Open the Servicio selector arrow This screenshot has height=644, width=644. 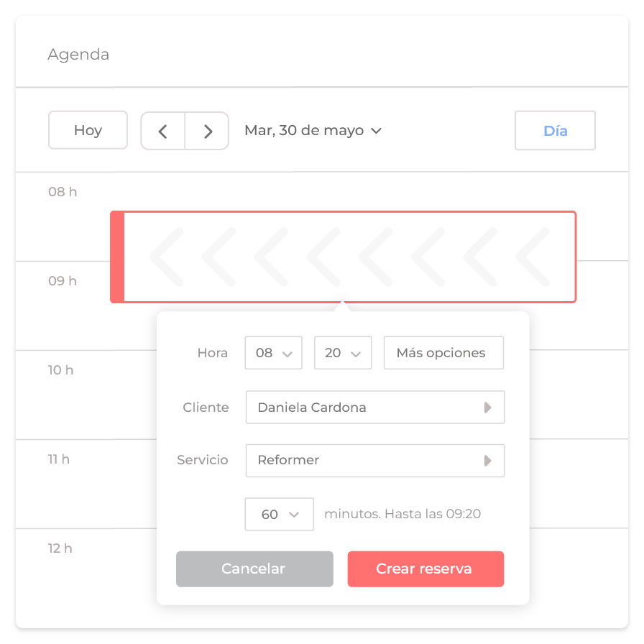[x=487, y=461]
